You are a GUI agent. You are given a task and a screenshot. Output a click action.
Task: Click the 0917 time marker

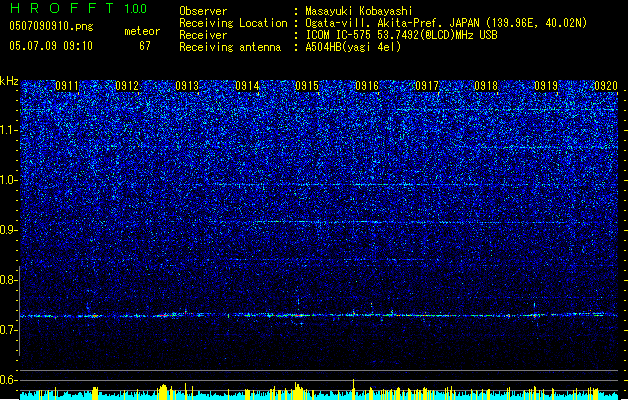pyautogui.click(x=427, y=86)
